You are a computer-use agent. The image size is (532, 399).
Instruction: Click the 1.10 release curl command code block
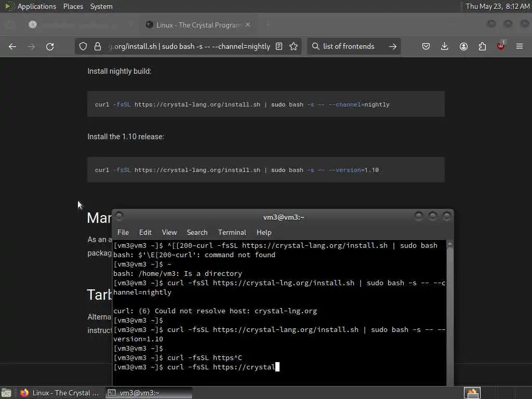265,170
